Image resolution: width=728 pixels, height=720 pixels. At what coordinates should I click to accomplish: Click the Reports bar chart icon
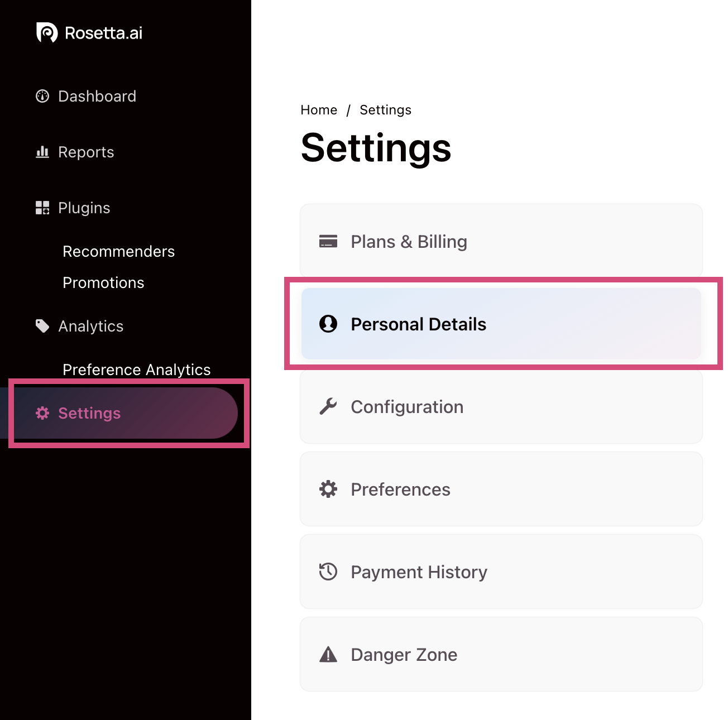[x=42, y=152]
